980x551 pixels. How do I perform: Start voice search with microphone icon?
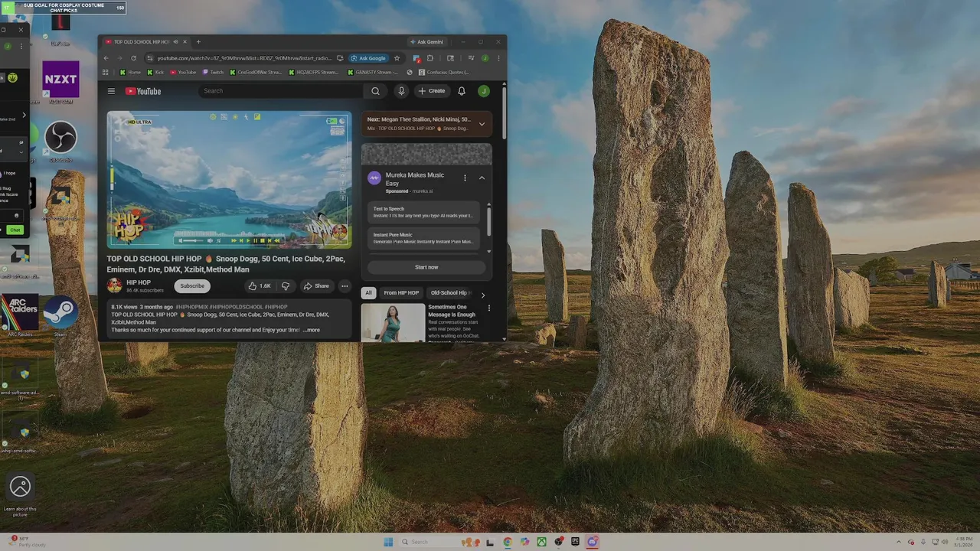tap(401, 91)
